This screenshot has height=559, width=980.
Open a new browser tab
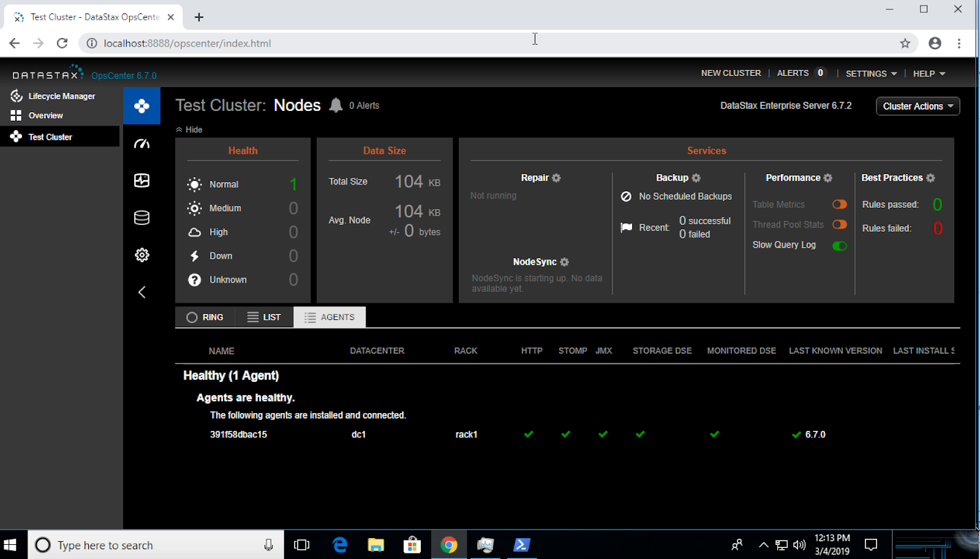click(x=198, y=17)
